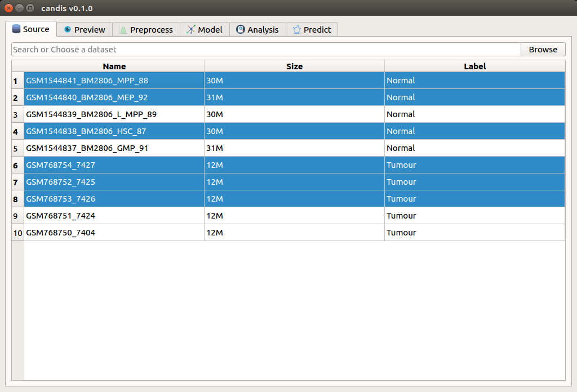Close the candis window

(x=9, y=8)
